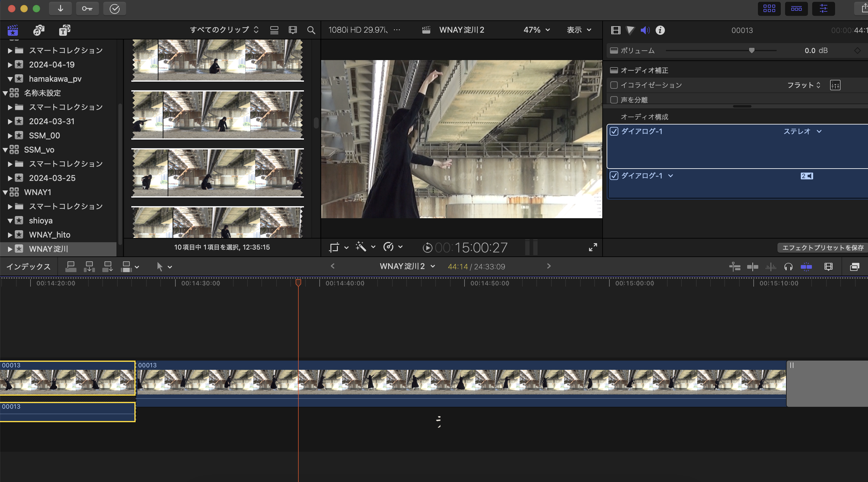
Task: Open the Titles and Generators sidebar
Action: (x=64, y=30)
